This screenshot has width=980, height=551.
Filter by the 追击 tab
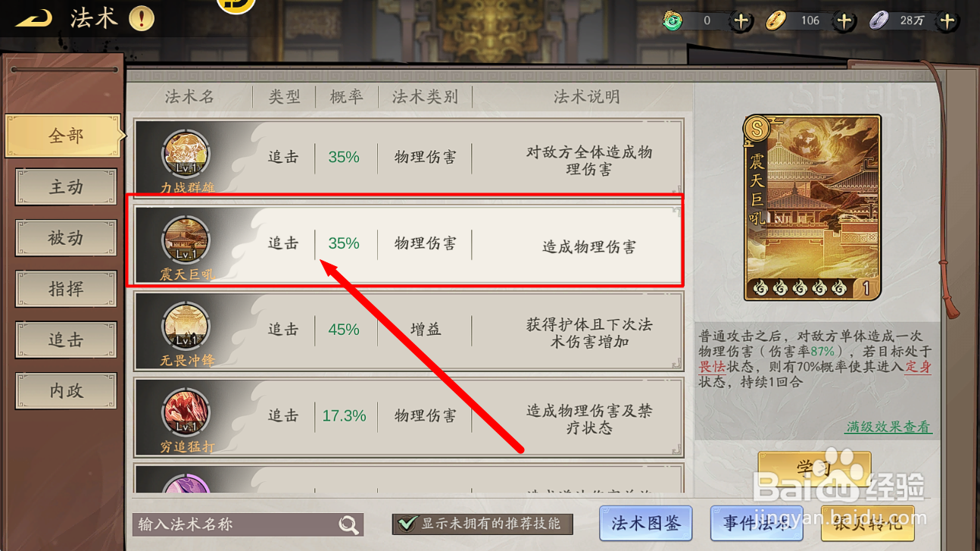click(66, 340)
